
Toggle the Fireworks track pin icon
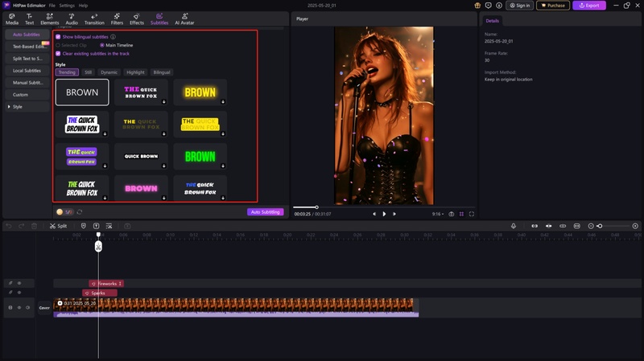coord(10,283)
